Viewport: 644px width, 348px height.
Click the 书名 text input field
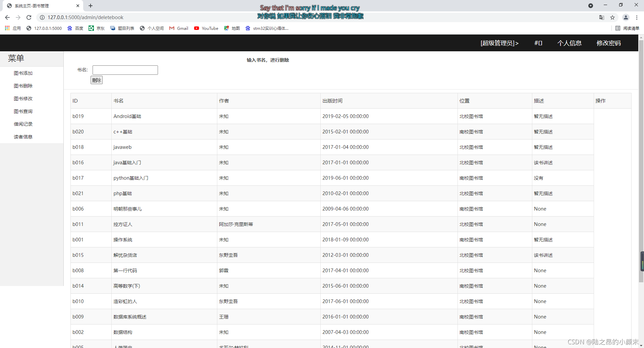point(125,70)
